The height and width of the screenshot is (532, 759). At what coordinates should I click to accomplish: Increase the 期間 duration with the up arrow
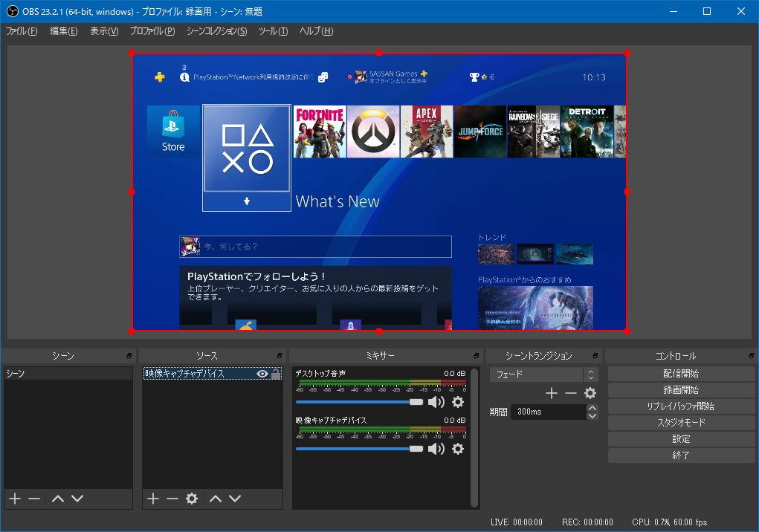592,408
